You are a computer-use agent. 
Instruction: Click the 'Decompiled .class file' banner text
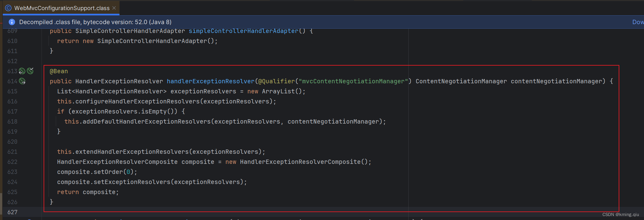[x=95, y=22]
